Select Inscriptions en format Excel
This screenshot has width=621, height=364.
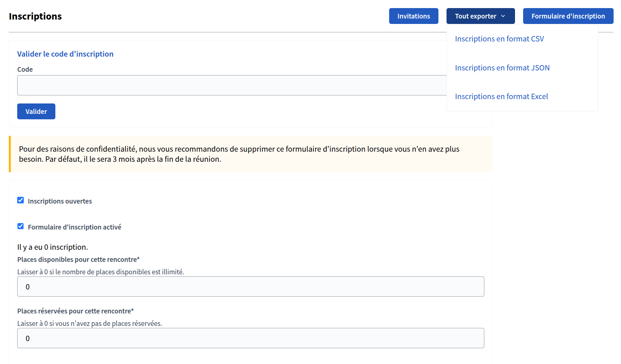pos(502,96)
